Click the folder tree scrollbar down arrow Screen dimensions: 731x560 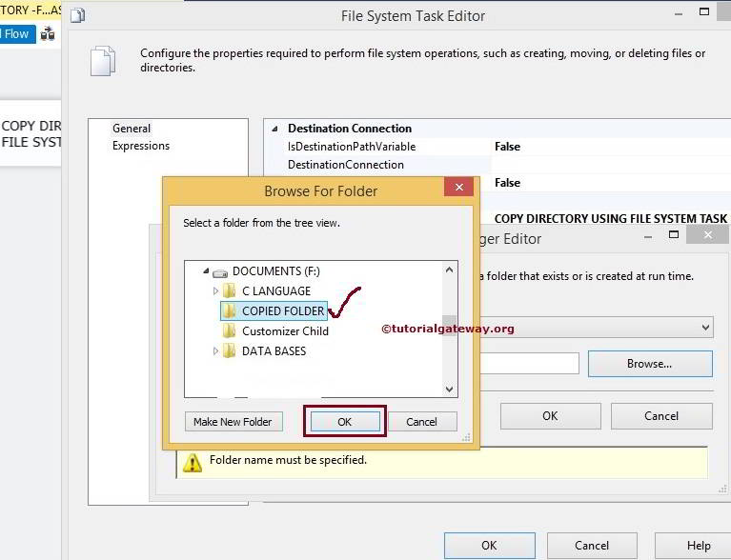click(450, 389)
